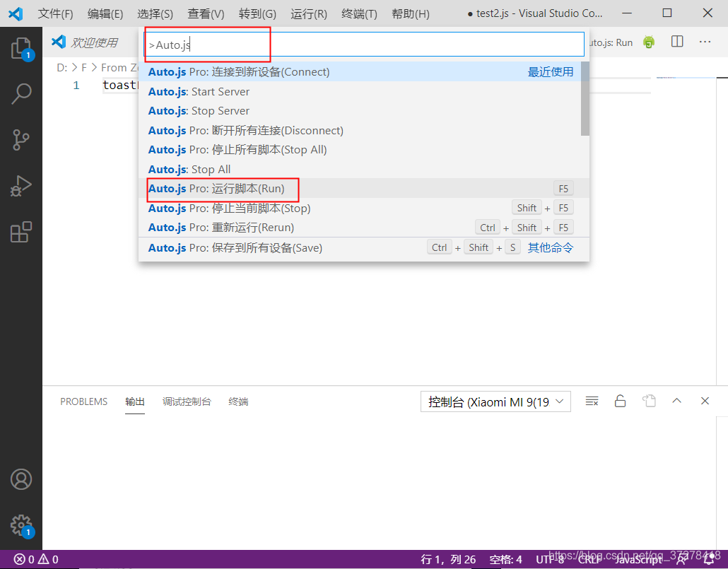Change encoding via UTF-8 status item
Screen dimensions: 728x569
(550, 559)
